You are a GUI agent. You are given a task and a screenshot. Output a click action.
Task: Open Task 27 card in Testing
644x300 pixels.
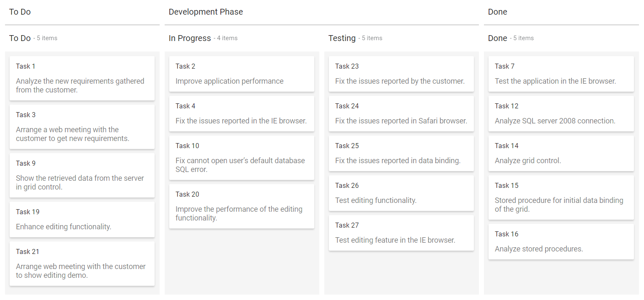click(x=401, y=233)
